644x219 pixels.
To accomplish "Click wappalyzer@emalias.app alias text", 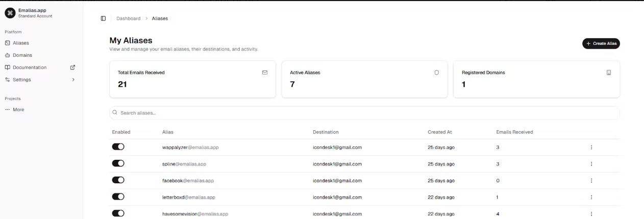I will pyautogui.click(x=190, y=148).
